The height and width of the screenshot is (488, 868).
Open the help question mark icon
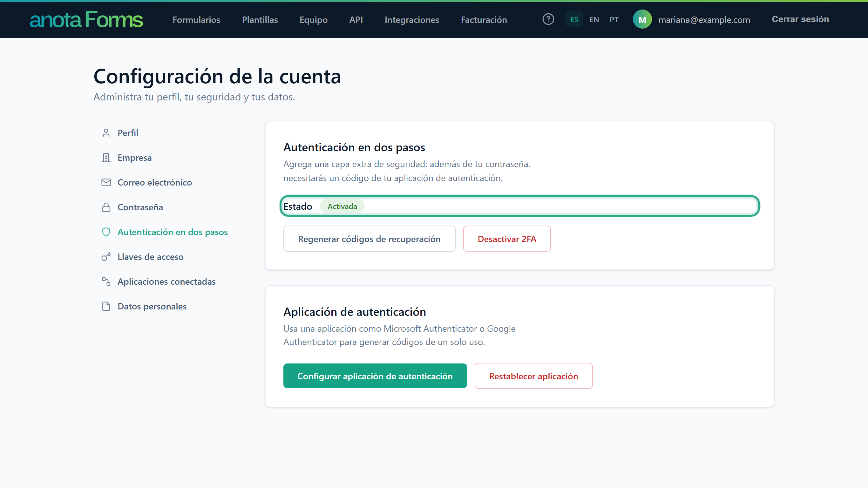pyautogui.click(x=548, y=19)
